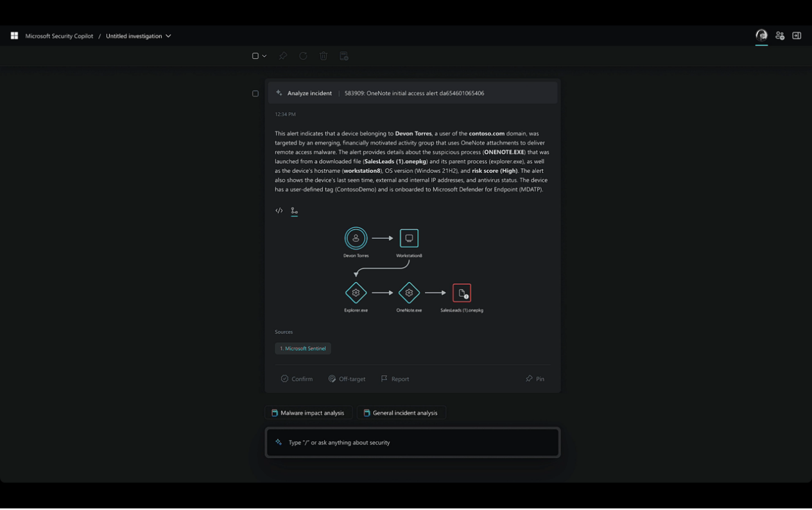Go to Microsoft Security Copilot home
The height and width of the screenshot is (510, 812).
(59, 36)
